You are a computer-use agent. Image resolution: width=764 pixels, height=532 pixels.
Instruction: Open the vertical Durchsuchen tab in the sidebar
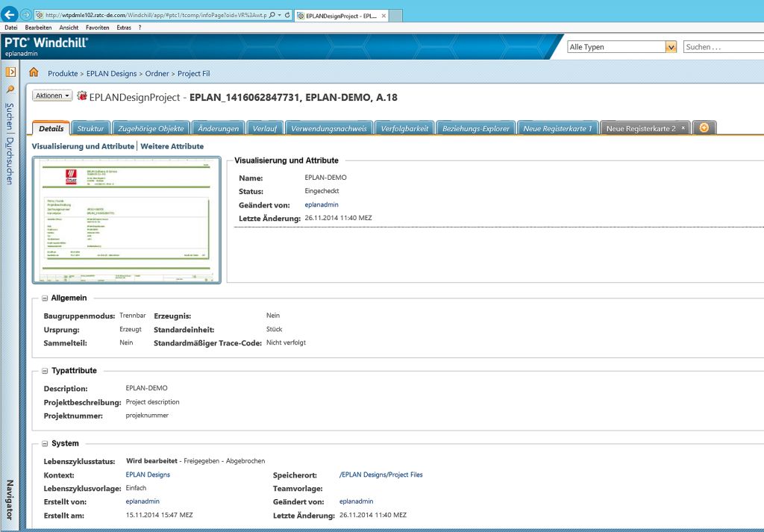[10, 160]
